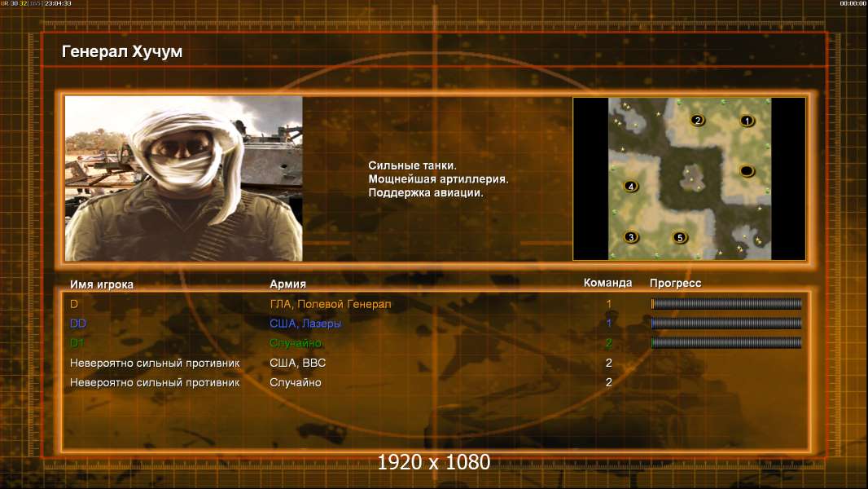
Task: Click the unnumbered black start marker on minimap
Action: (747, 170)
